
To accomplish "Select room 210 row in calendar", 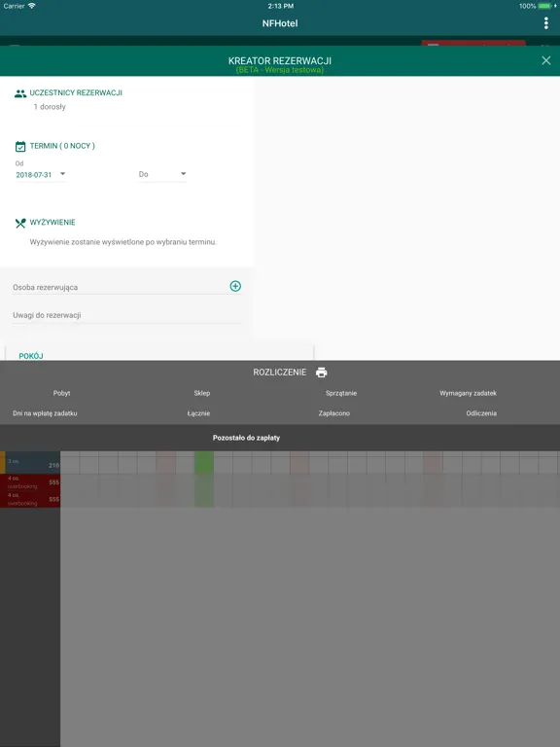I will [x=32, y=463].
